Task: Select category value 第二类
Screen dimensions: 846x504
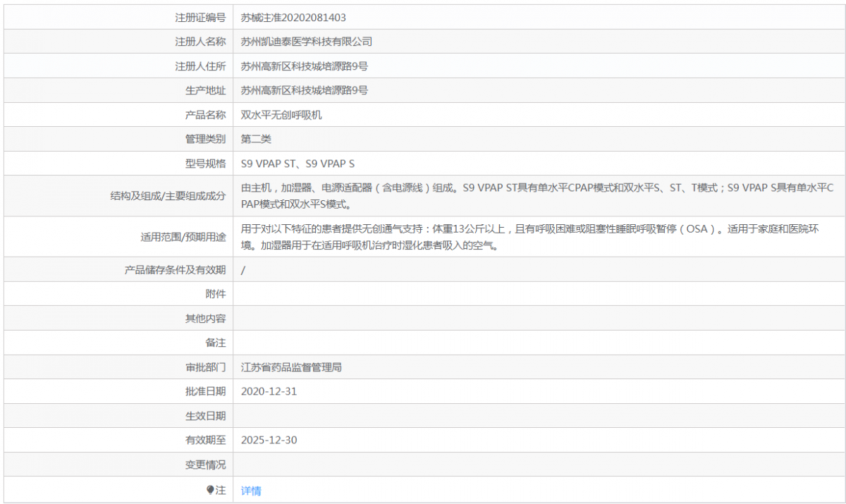Action: [x=256, y=139]
